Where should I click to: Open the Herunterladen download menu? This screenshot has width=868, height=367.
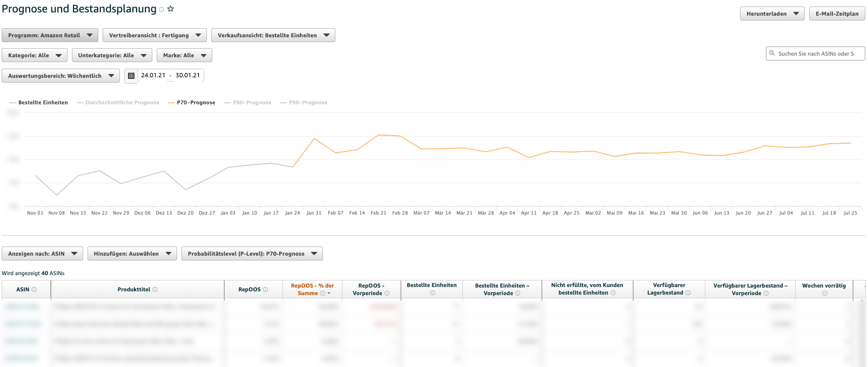click(x=772, y=14)
